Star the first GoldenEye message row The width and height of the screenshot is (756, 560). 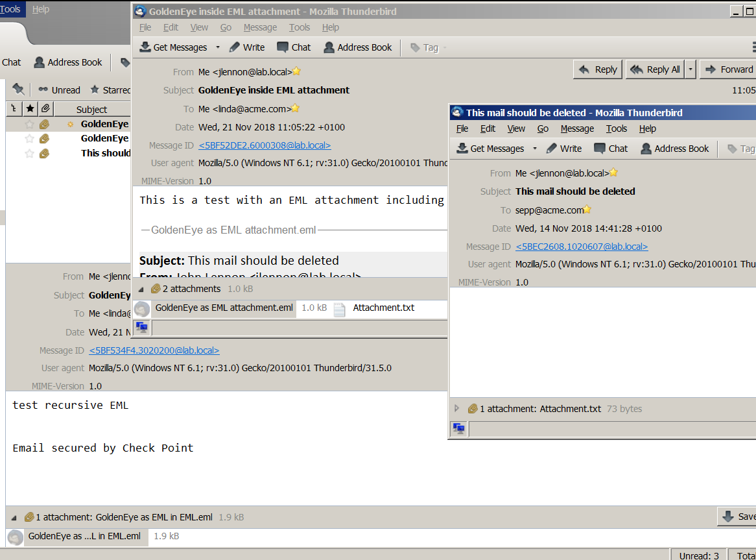29,125
